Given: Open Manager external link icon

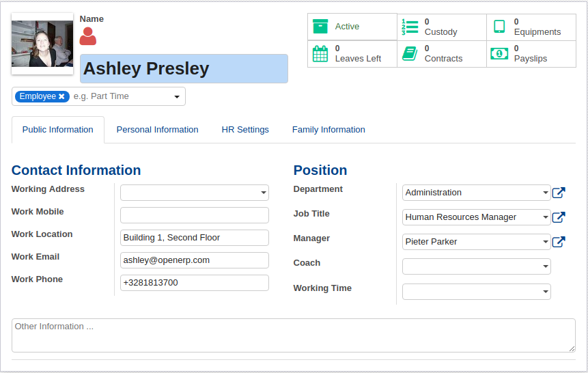Looking at the screenshot, I should (x=559, y=242).
